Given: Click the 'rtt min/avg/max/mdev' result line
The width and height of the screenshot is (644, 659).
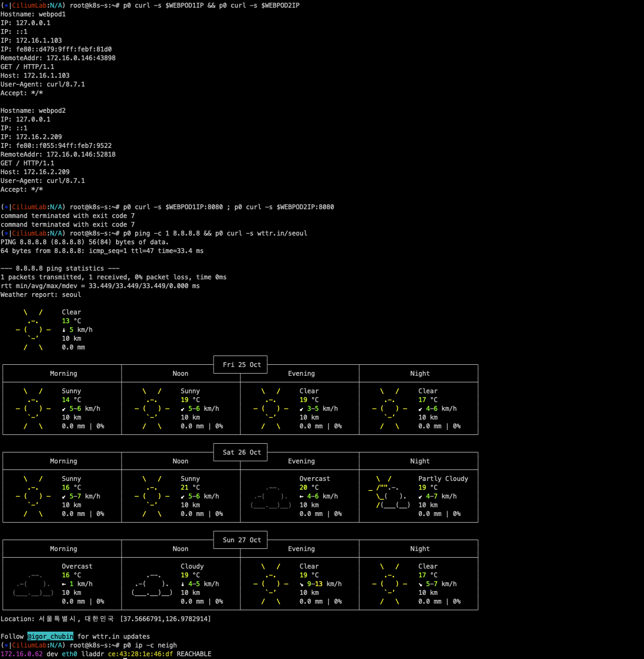Looking at the screenshot, I should coord(100,286).
